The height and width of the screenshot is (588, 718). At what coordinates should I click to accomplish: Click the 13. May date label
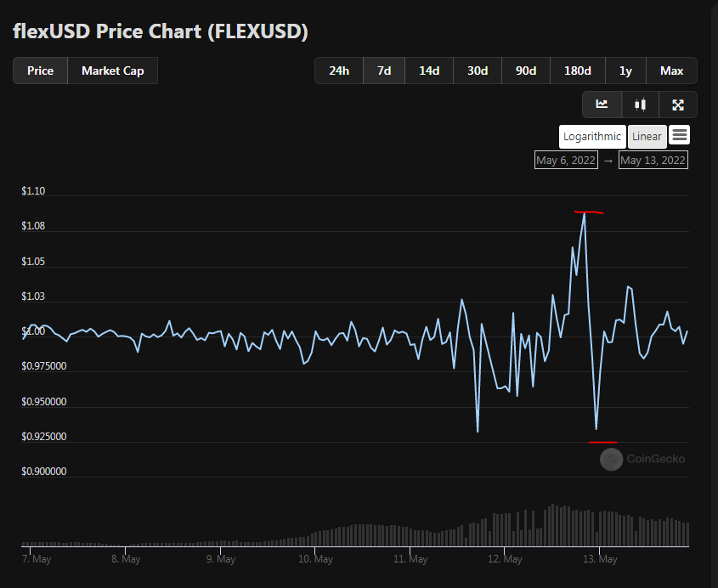tap(600, 559)
